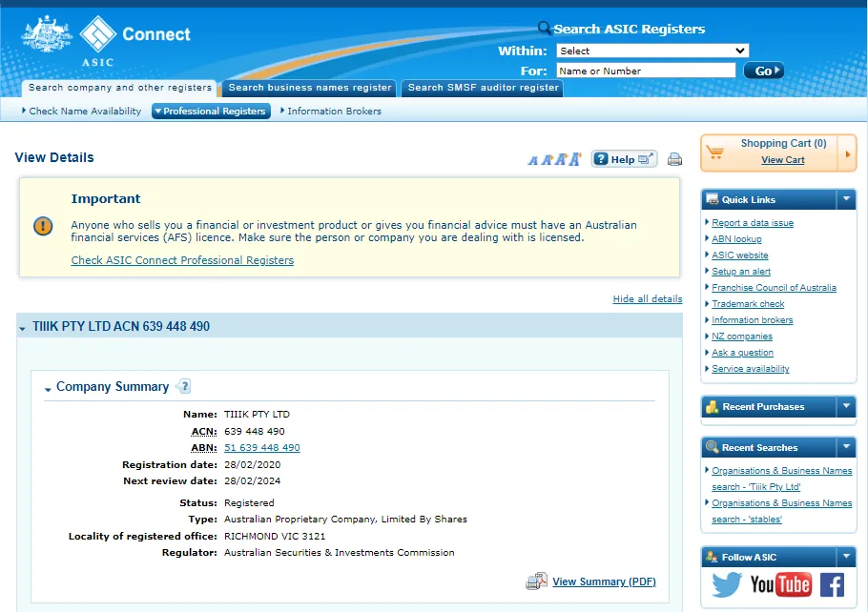Click the Go search button

pos(763,71)
